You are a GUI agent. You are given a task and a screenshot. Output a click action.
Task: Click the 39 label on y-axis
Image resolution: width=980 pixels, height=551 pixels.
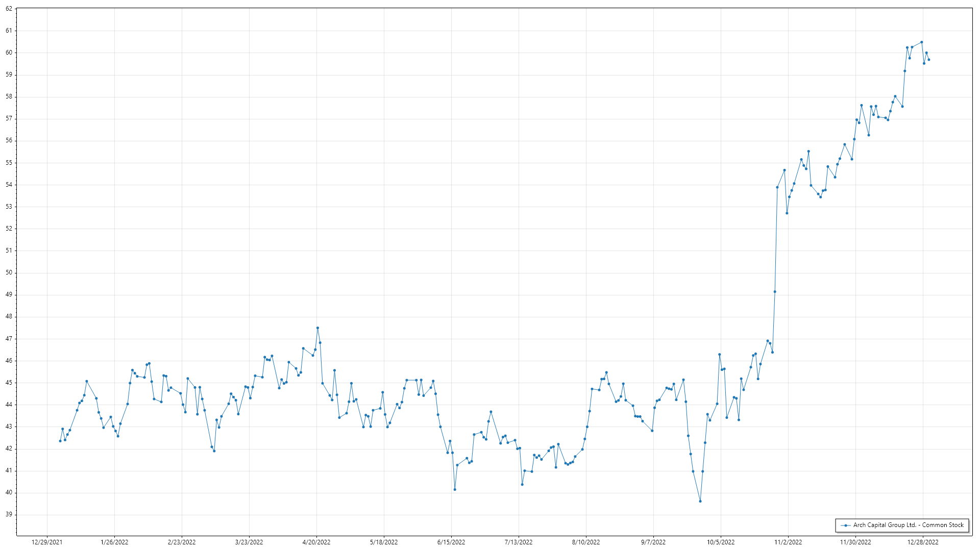[9, 514]
